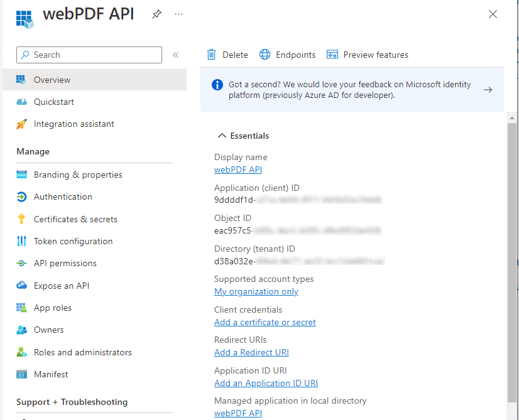This screenshot has height=420, width=519.
Task: Click Add an Application ID URI link
Action: pos(266,383)
